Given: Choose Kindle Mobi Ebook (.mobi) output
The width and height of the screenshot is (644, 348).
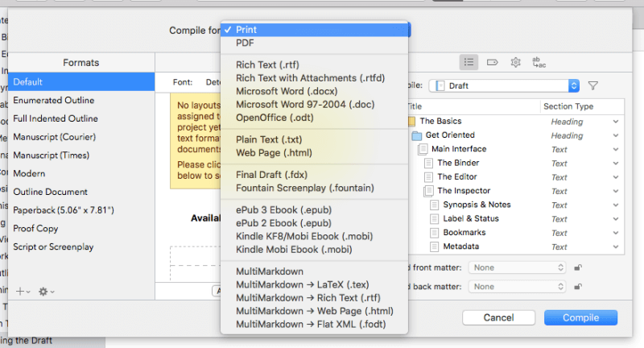Looking at the screenshot, I should [x=315, y=250].
